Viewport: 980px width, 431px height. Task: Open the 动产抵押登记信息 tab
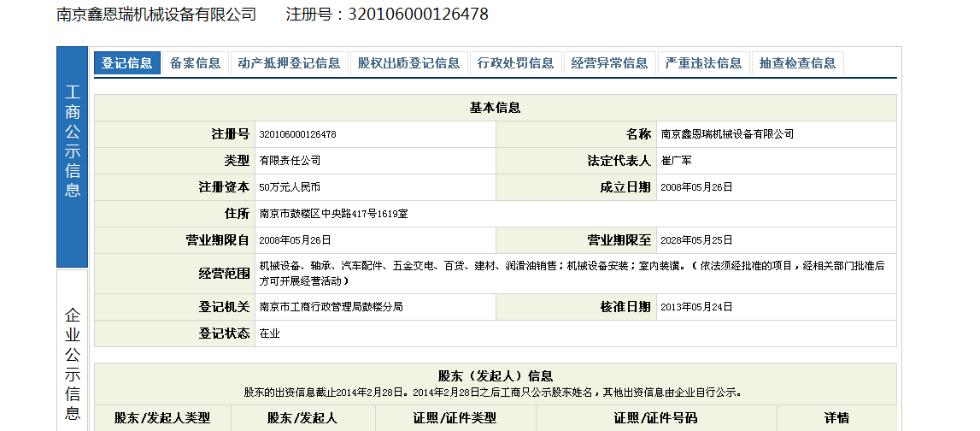(289, 63)
